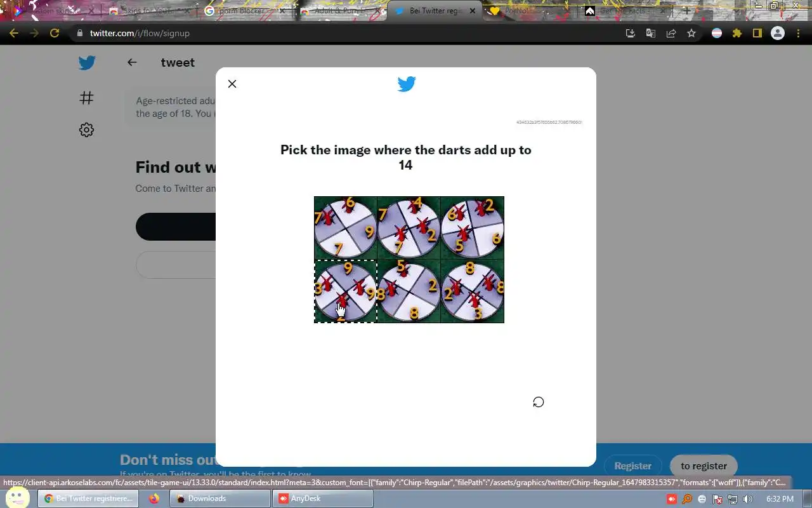The image size is (812, 508).
Task: Open Action Center flag tray icon
Action: (x=717, y=499)
